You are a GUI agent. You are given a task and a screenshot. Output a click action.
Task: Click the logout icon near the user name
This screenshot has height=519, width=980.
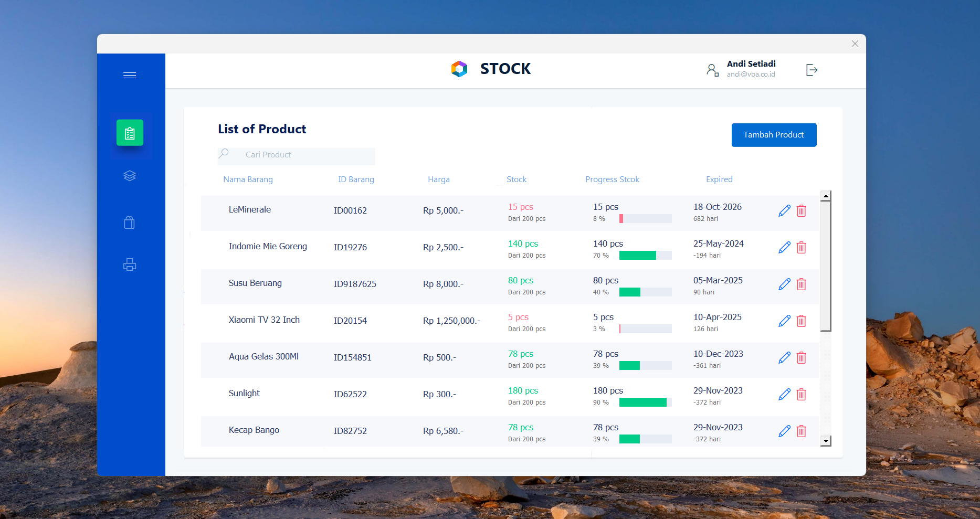(812, 70)
